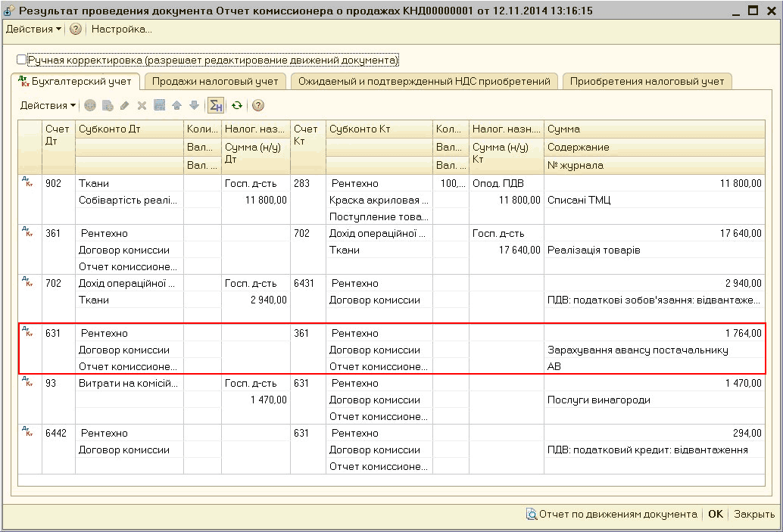The height and width of the screenshot is (532, 783).
Task: Select the Опод. ПДВ cell
Action: pyautogui.click(x=507, y=183)
